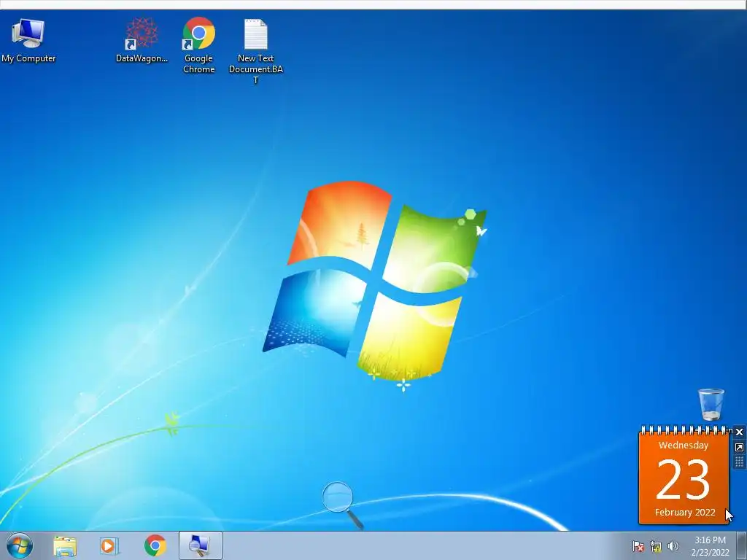Open Google Chrome from the taskbar
747x560 pixels.
155,545
